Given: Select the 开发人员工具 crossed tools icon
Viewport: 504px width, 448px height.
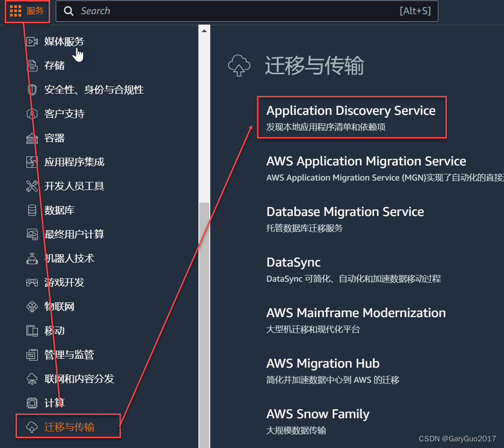Looking at the screenshot, I should (x=32, y=186).
